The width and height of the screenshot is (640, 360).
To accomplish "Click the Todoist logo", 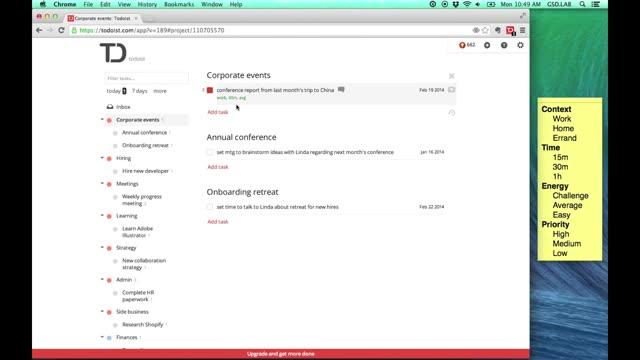I will tap(113, 52).
